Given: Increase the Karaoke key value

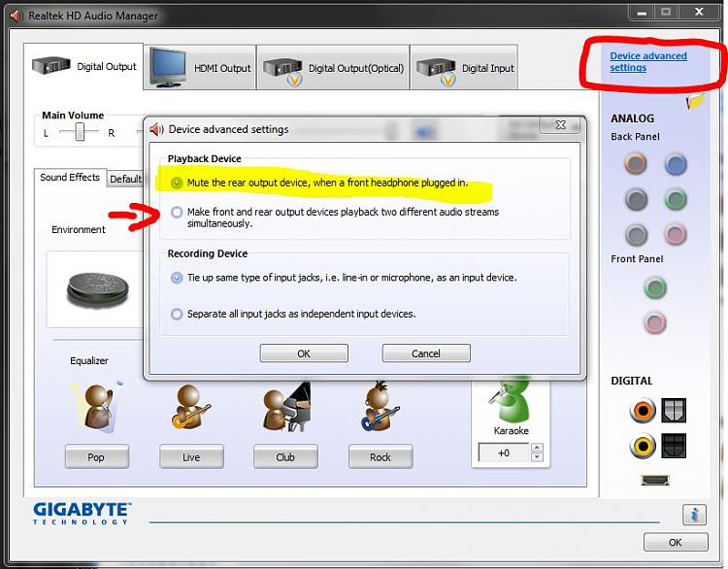Looking at the screenshot, I should [537, 449].
